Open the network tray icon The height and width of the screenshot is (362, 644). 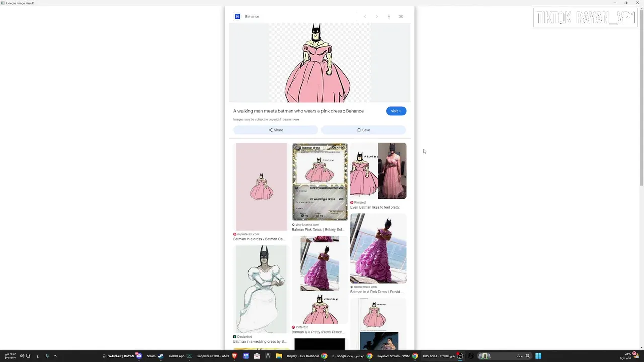28,356
